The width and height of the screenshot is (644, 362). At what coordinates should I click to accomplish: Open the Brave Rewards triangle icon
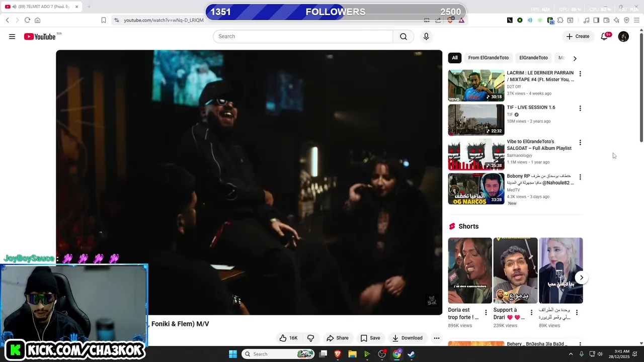(460, 20)
